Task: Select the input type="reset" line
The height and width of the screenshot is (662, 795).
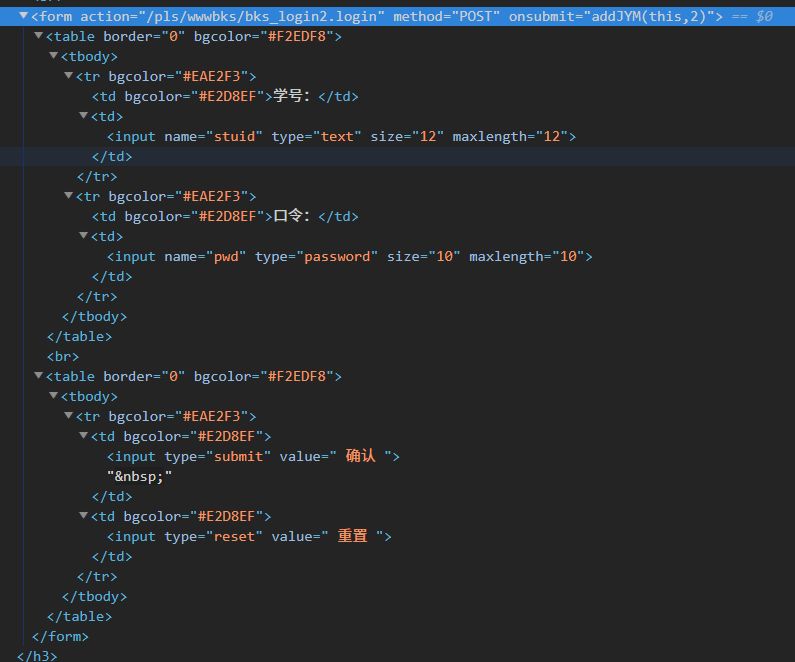Action: click(249, 536)
